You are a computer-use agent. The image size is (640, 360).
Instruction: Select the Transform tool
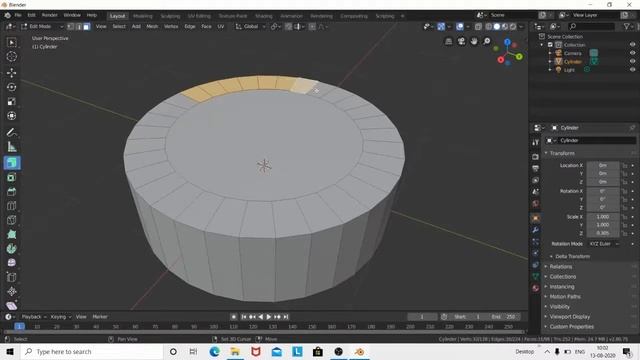(x=11, y=116)
